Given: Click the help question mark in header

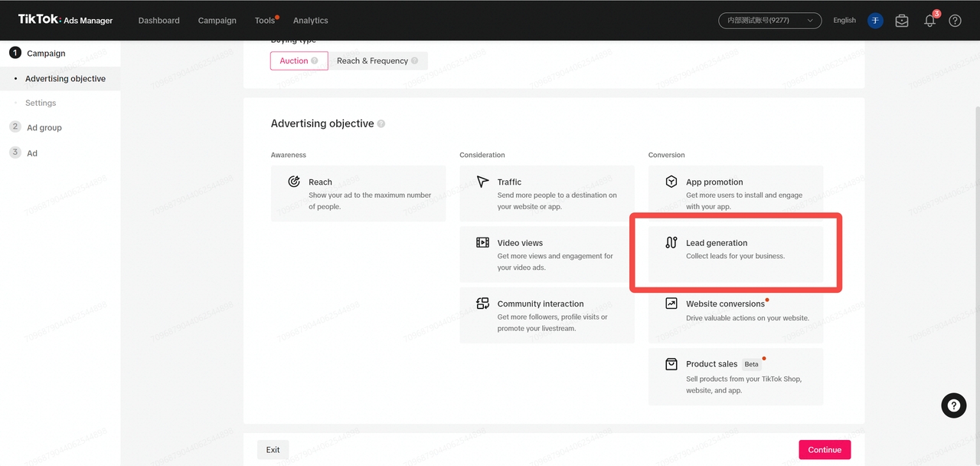Looking at the screenshot, I should [x=955, y=21].
